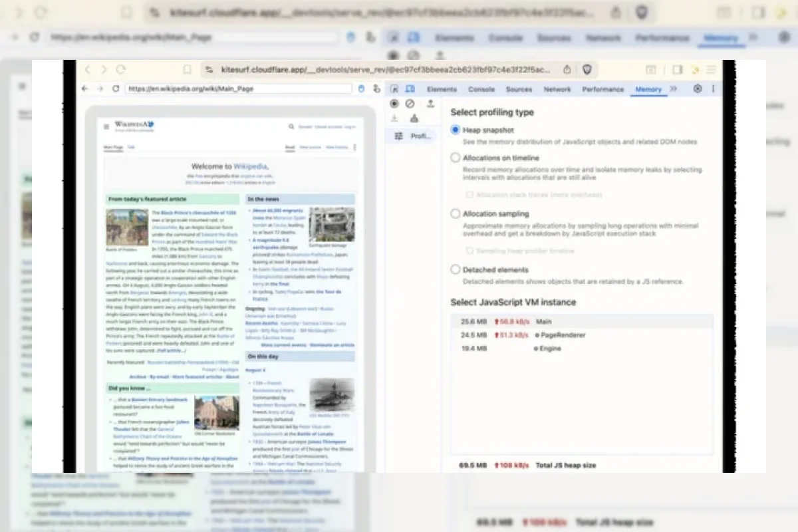
Task: Toggle the browser sidebar panel icon
Action: 678,69
